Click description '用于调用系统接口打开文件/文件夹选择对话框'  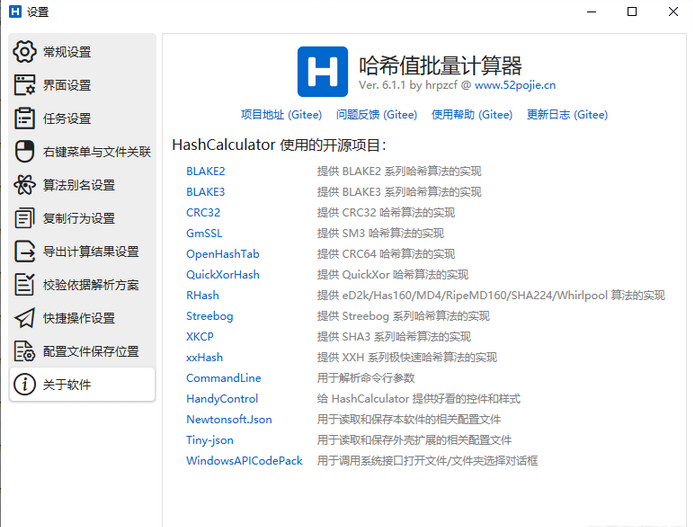click(427, 461)
